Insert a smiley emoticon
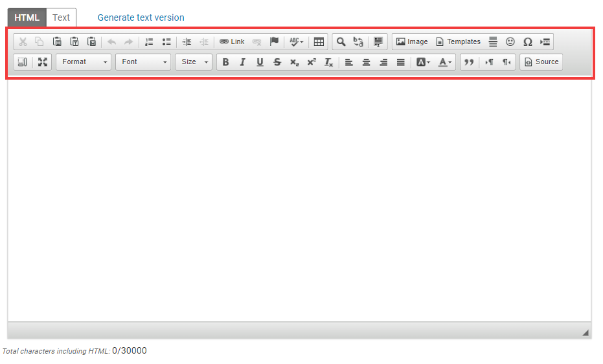Screen dimensions: 603x364 click(510, 41)
